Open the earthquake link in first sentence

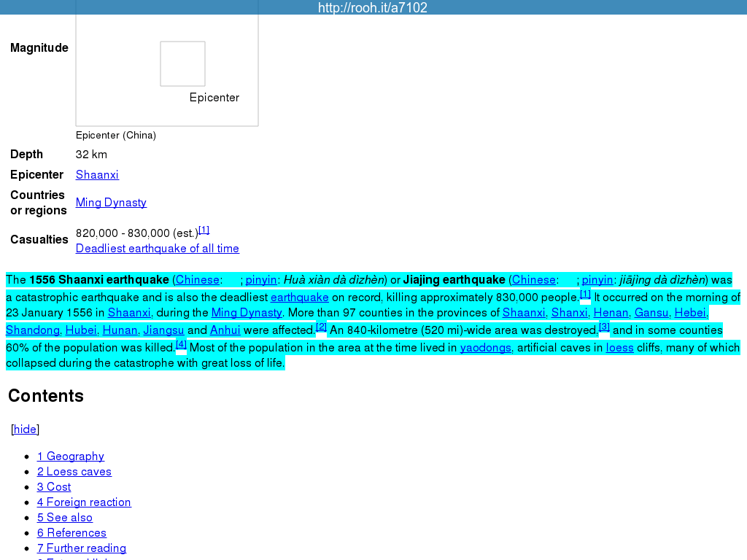click(x=299, y=297)
